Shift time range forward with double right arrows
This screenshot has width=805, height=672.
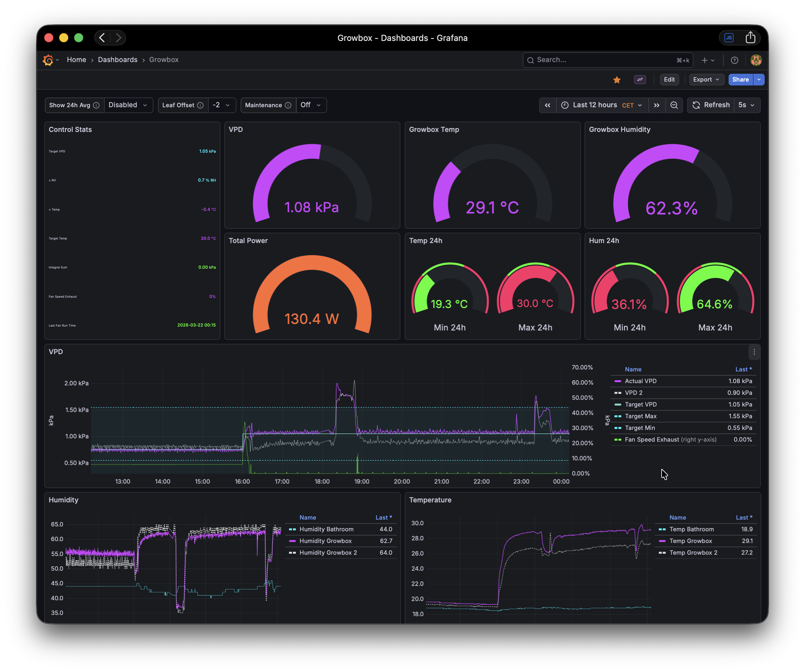click(x=657, y=105)
